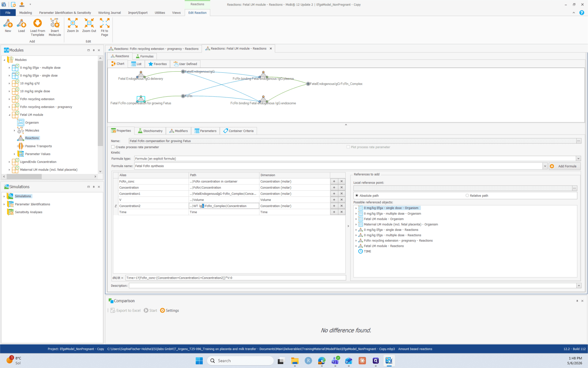Open the List view of reactions
Image resolution: width=588 pixels, height=368 pixels.
coord(136,64)
